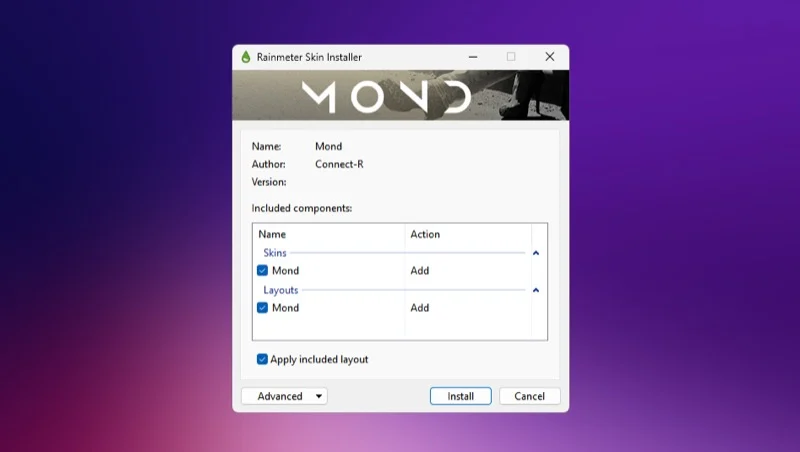This screenshot has height=452, width=800.
Task: Uncheck the Mond layout checkbox under Layouts
Action: (262, 308)
